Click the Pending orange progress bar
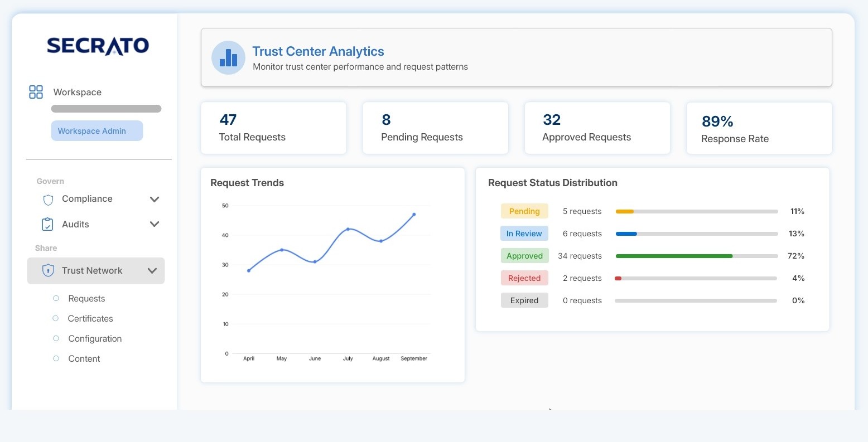868x442 pixels. click(624, 211)
